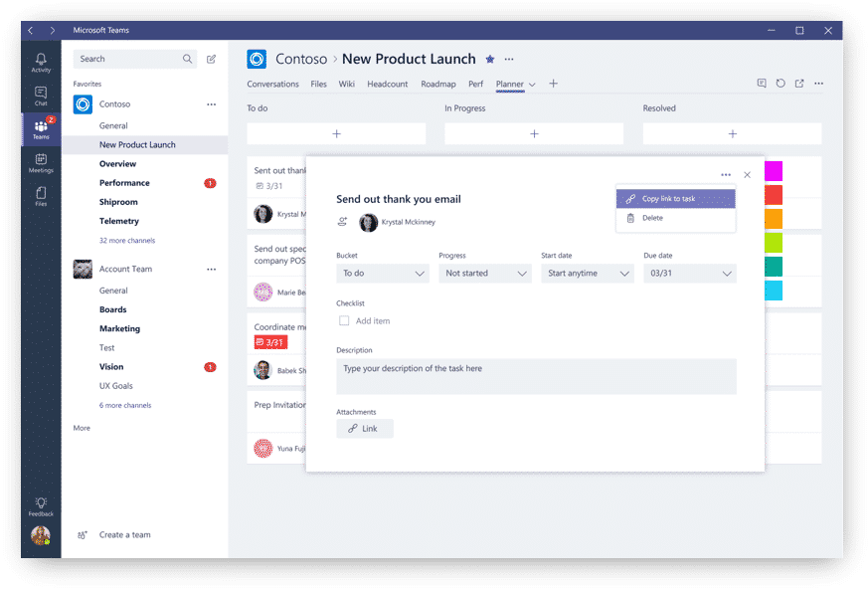Click the compose new chat icon
The height and width of the screenshot is (589, 868).
(211, 59)
